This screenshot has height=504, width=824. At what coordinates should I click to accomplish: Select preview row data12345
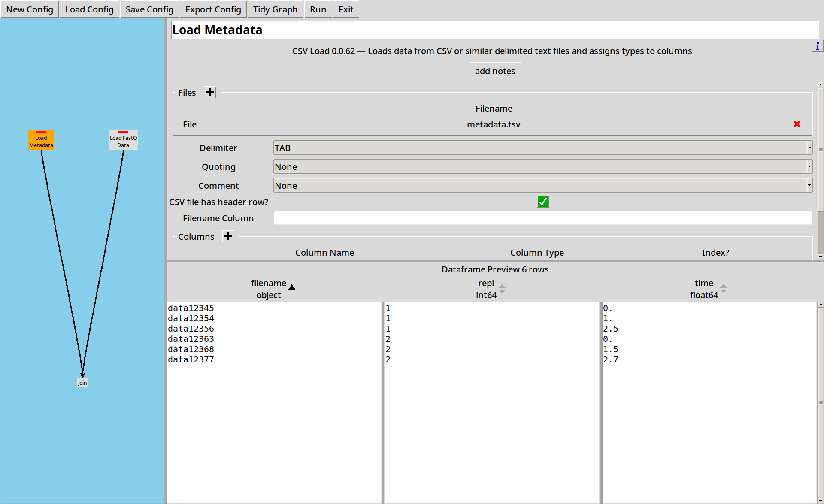(191, 308)
